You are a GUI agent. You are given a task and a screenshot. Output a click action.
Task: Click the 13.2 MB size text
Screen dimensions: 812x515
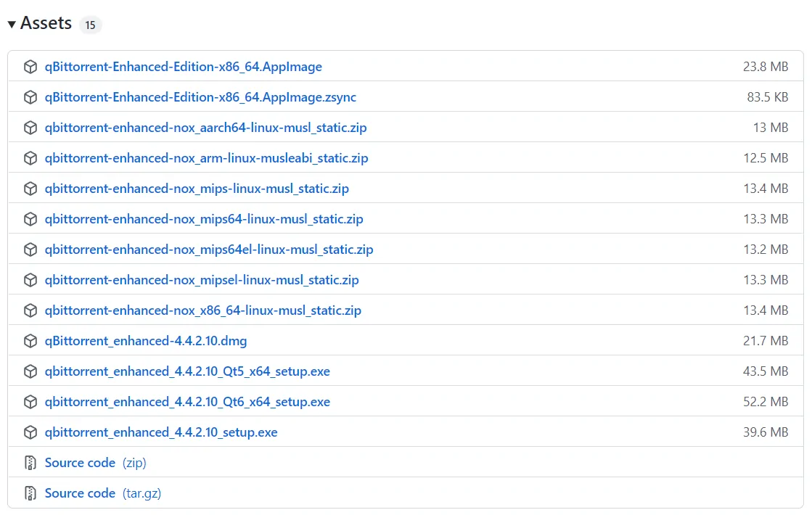pyautogui.click(x=766, y=250)
